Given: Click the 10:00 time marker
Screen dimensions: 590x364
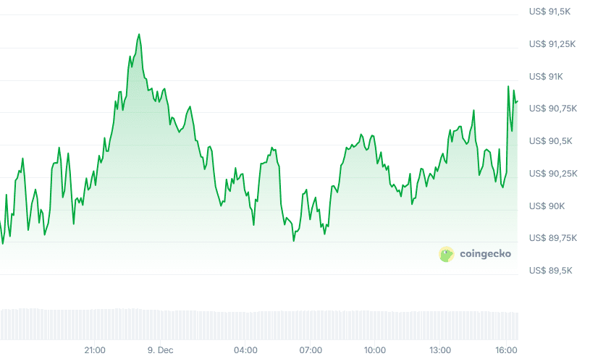Looking at the screenshot, I should coord(375,350).
